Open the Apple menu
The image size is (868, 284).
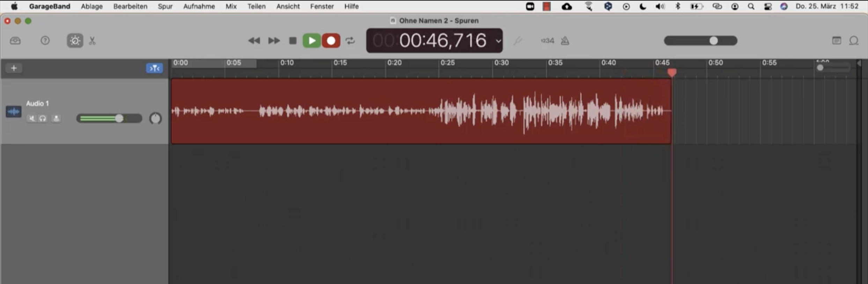coord(14,6)
